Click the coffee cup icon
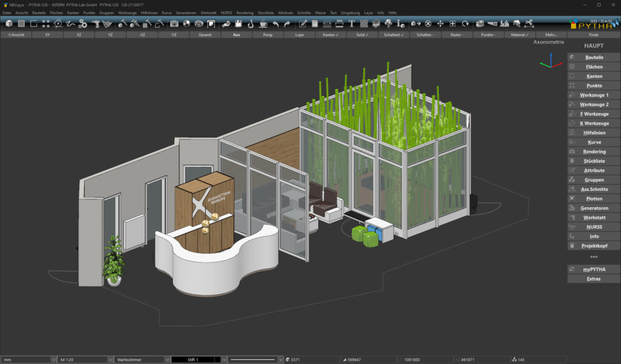 263,24
